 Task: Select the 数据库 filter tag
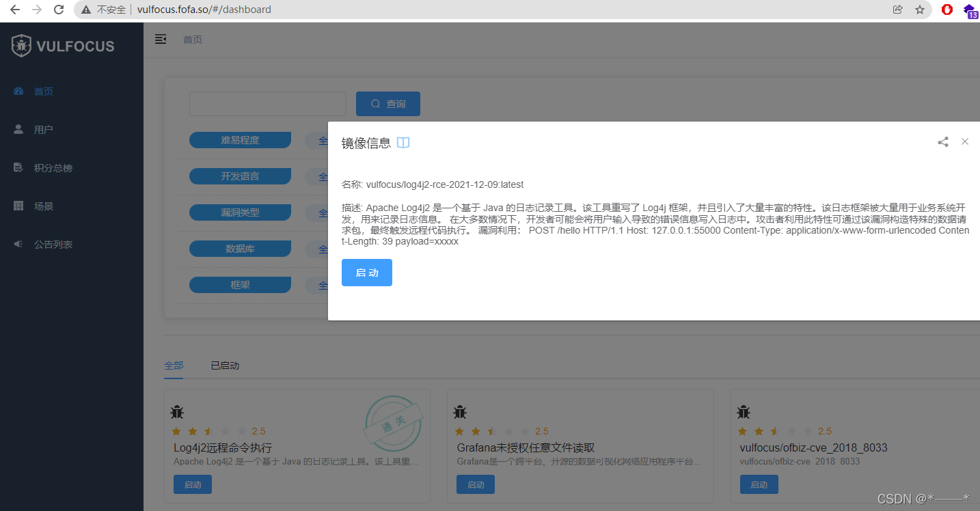click(240, 249)
